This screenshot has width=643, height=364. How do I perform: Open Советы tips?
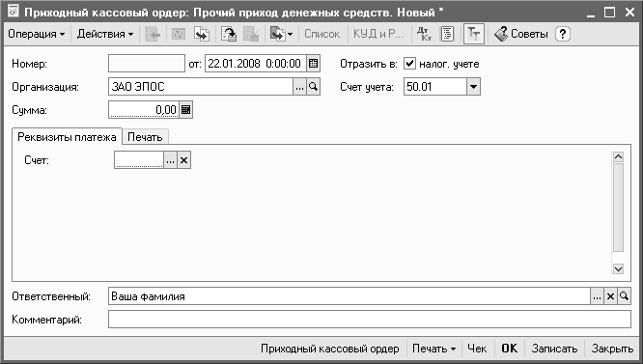[520, 34]
